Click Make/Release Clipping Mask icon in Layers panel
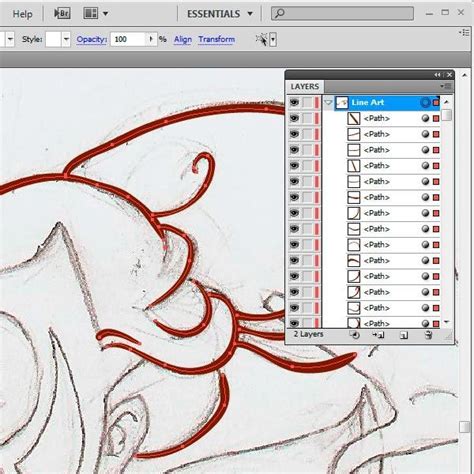Screen dimensions: 474x474 (354, 335)
